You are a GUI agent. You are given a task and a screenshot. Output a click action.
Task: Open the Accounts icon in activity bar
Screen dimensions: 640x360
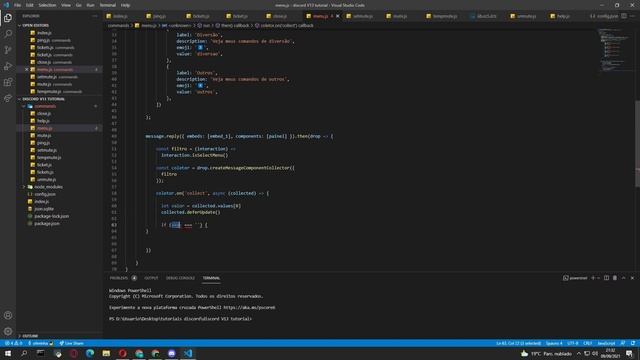(x=8, y=315)
